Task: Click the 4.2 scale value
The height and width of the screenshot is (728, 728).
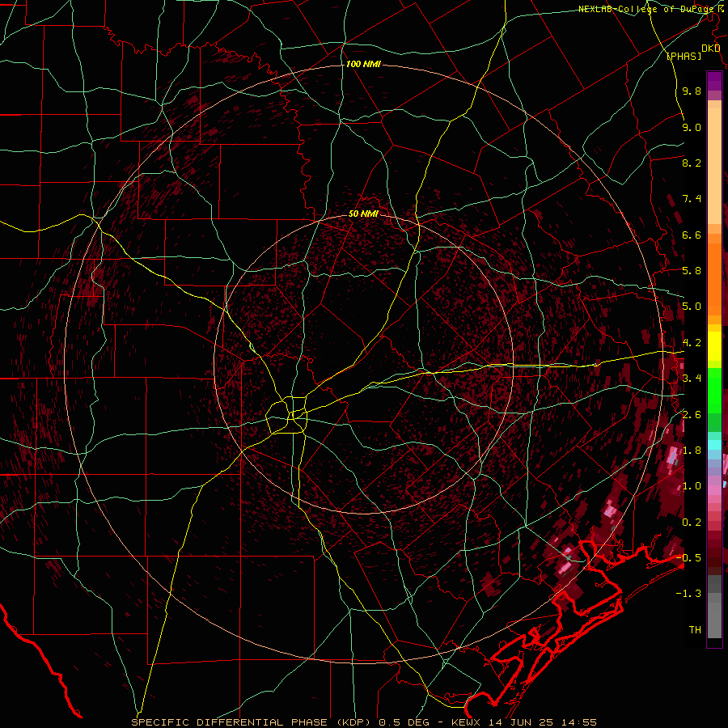Action: (692, 343)
